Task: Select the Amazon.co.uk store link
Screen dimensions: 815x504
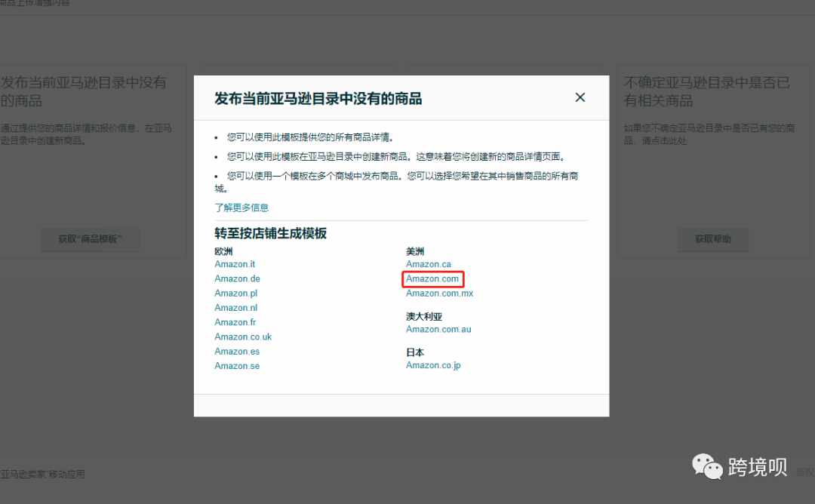Action: 243,337
